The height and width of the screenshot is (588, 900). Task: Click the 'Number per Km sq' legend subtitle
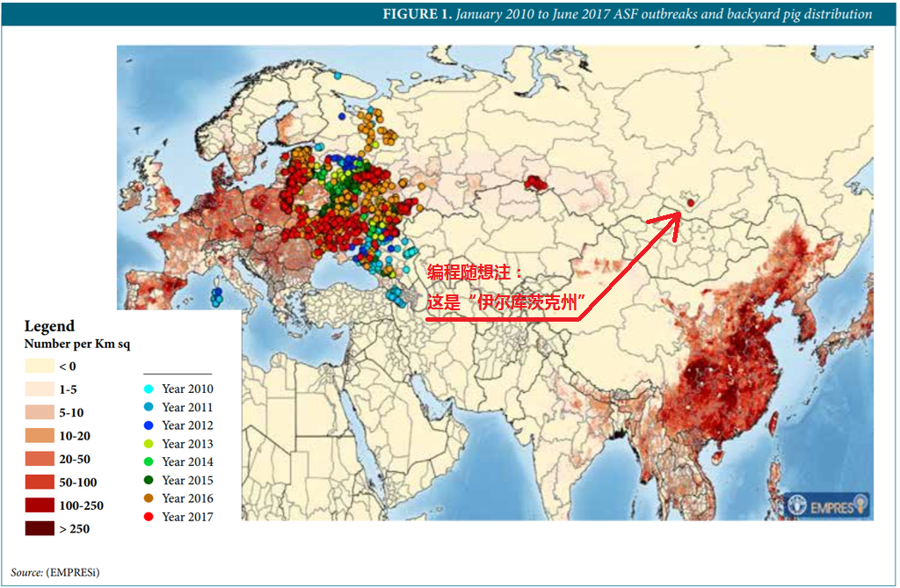[x=77, y=344]
